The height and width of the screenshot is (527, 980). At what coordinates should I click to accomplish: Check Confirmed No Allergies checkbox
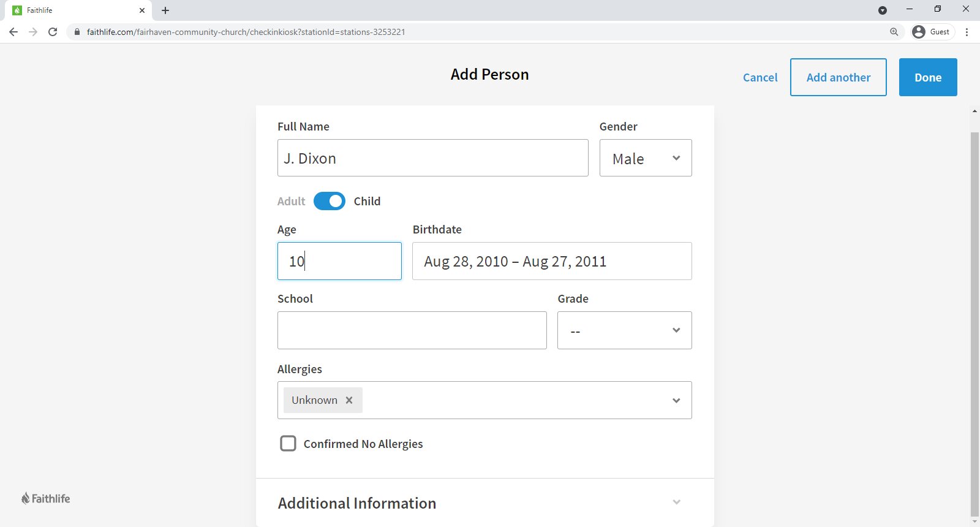pos(288,444)
